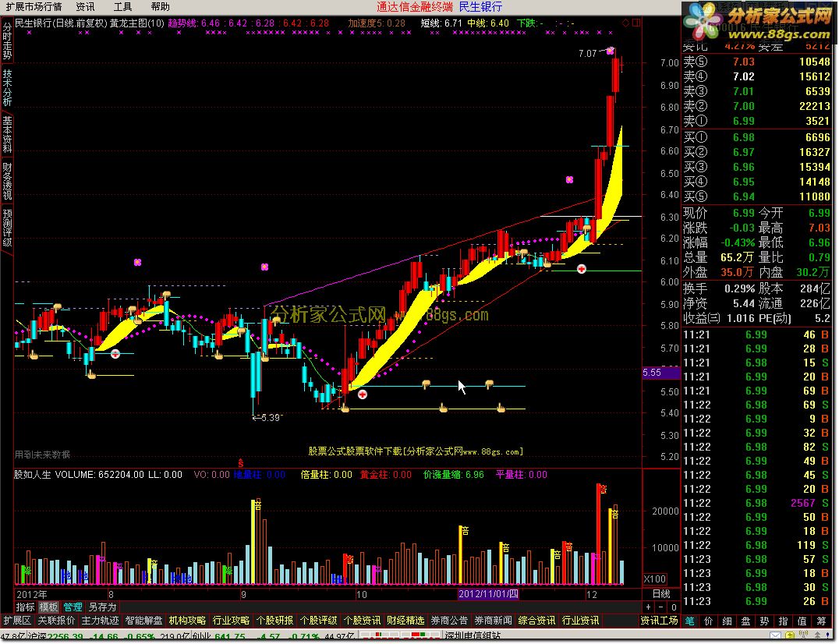
Task: Select the 值 value tab
Action: click(x=802, y=621)
